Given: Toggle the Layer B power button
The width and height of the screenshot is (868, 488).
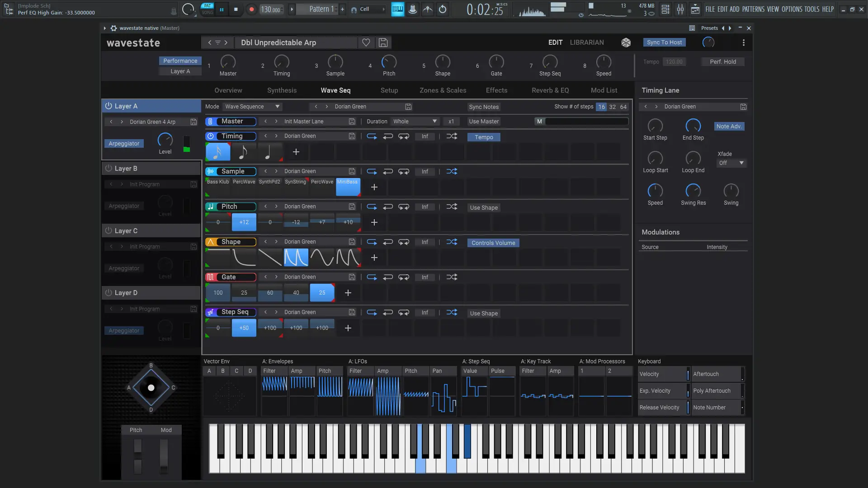Looking at the screenshot, I should (x=108, y=168).
